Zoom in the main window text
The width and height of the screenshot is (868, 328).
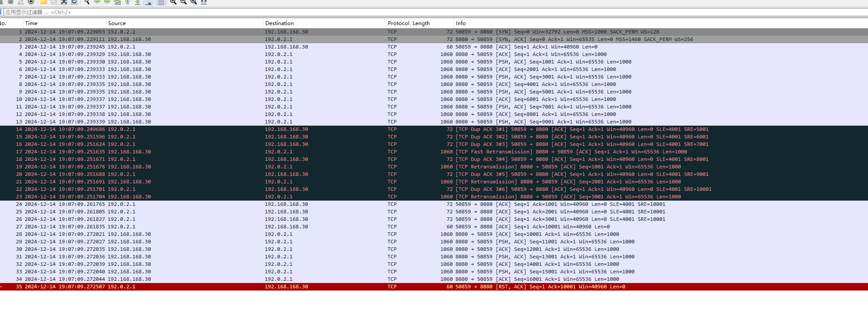pyautogui.click(x=173, y=2)
